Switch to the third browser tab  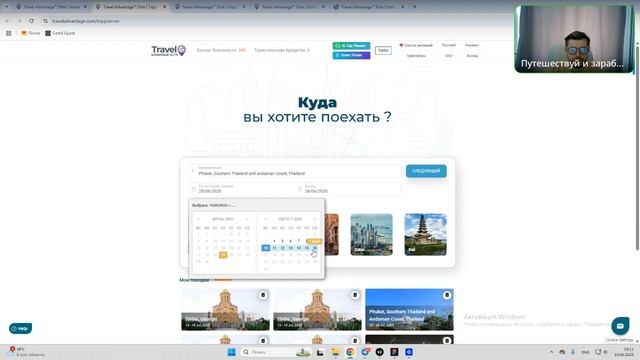[x=210, y=7]
